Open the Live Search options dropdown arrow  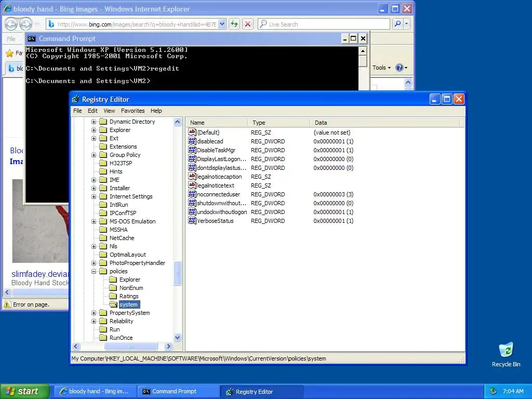[x=406, y=24]
